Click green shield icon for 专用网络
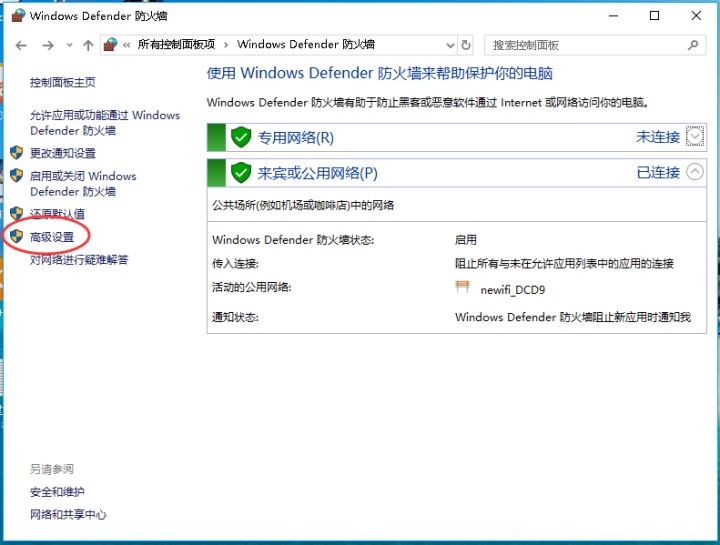This screenshot has width=720, height=545. [x=241, y=137]
